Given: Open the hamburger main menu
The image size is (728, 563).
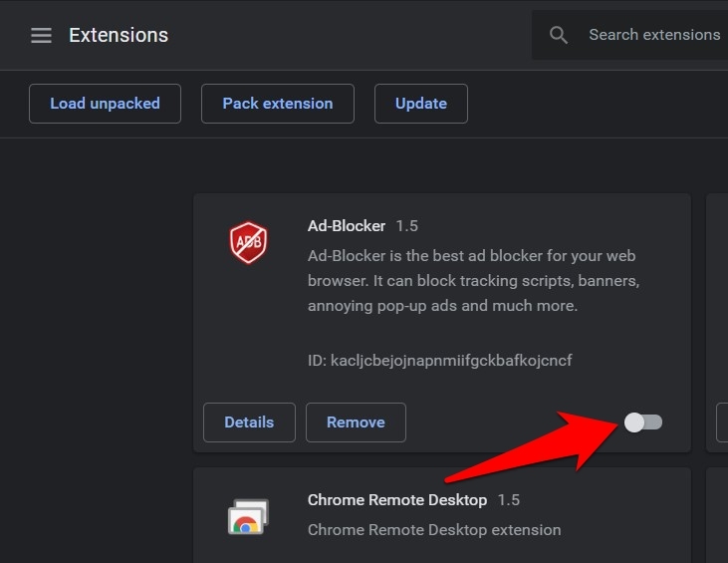Looking at the screenshot, I should [41, 36].
